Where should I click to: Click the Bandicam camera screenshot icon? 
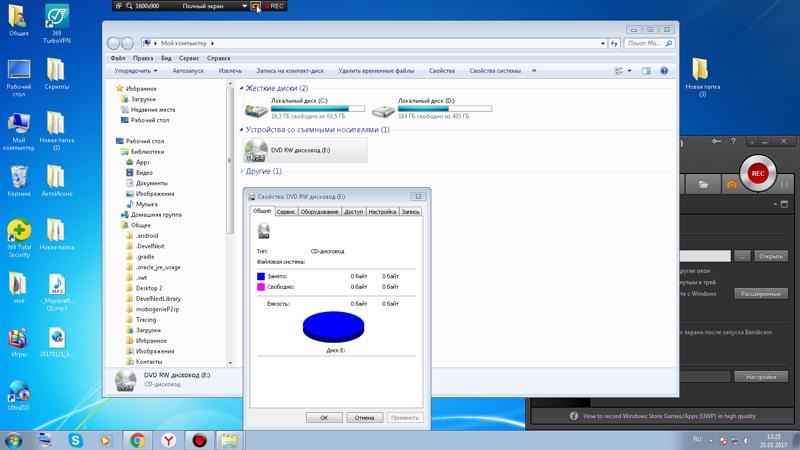731,185
